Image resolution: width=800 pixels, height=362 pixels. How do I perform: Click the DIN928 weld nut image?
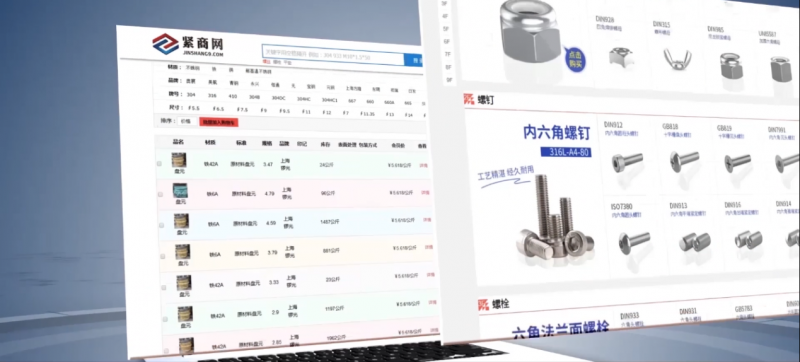[x=620, y=57]
